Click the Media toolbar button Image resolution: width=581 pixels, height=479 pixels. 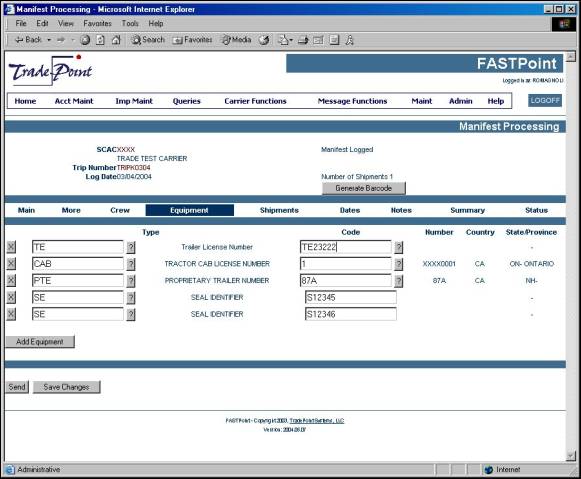[237, 40]
